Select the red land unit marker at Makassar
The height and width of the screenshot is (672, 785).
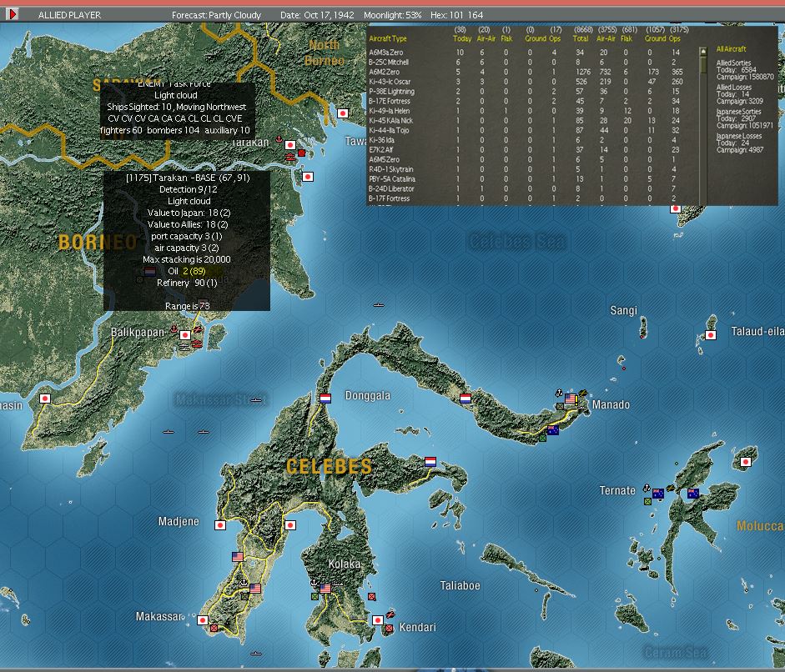point(214,628)
